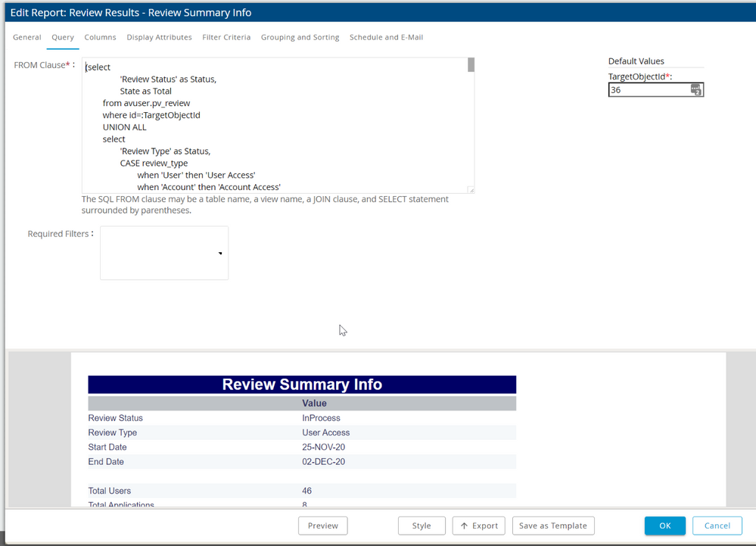
Task: Export the report using Export button
Action: pyautogui.click(x=478, y=526)
